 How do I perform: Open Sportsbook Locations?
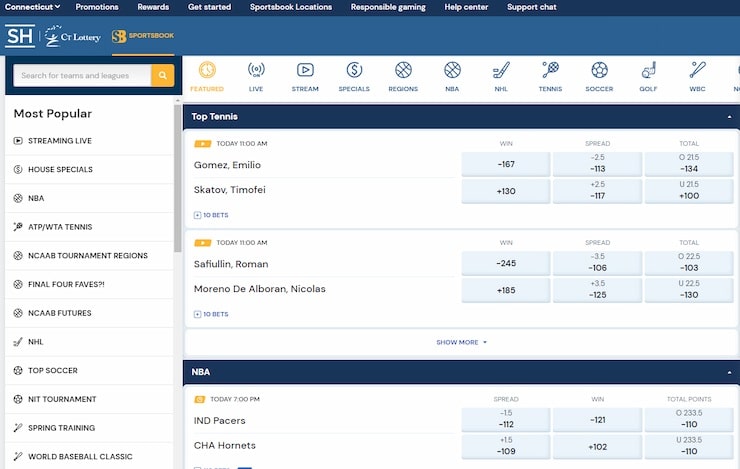[291, 7]
